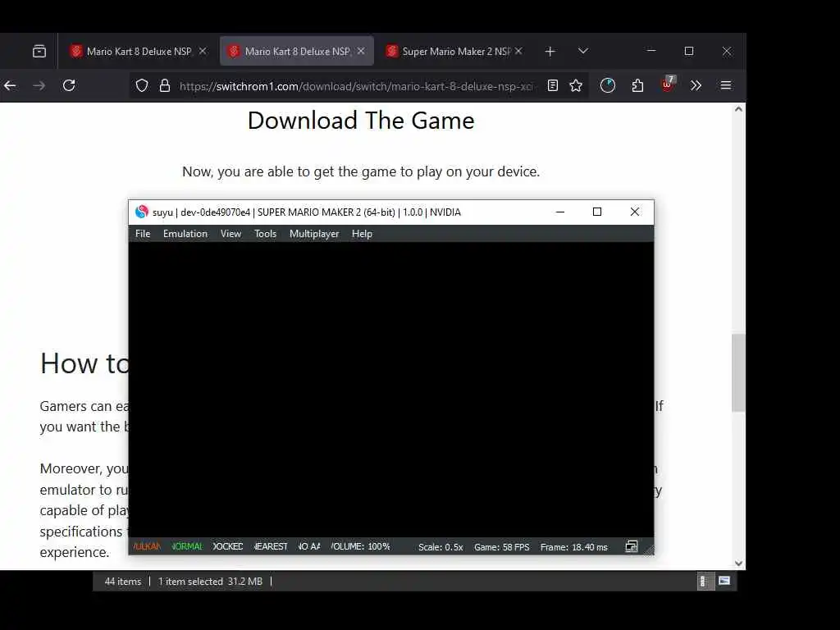Toggle the VULKAN graphics API button
The image size is (840, 630).
pyautogui.click(x=147, y=546)
